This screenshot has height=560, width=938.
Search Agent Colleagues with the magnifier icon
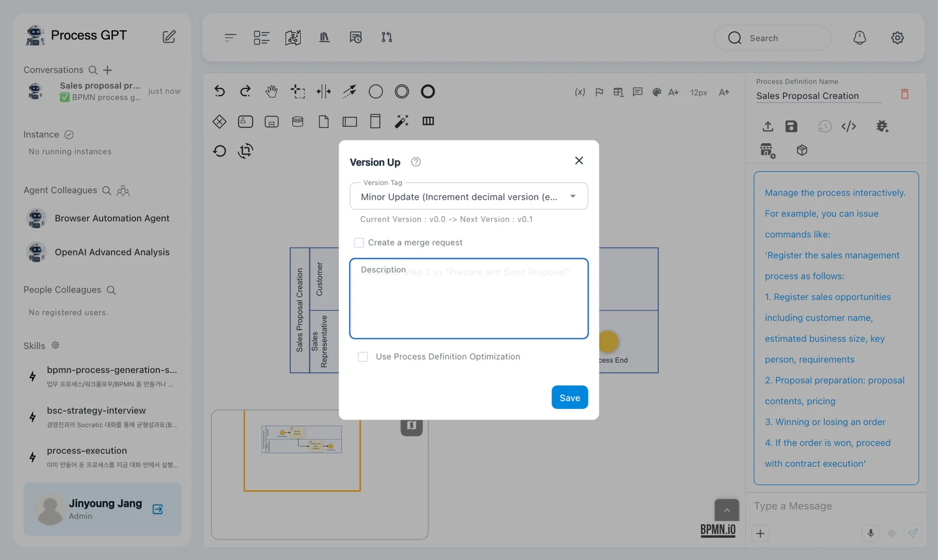[x=107, y=190]
